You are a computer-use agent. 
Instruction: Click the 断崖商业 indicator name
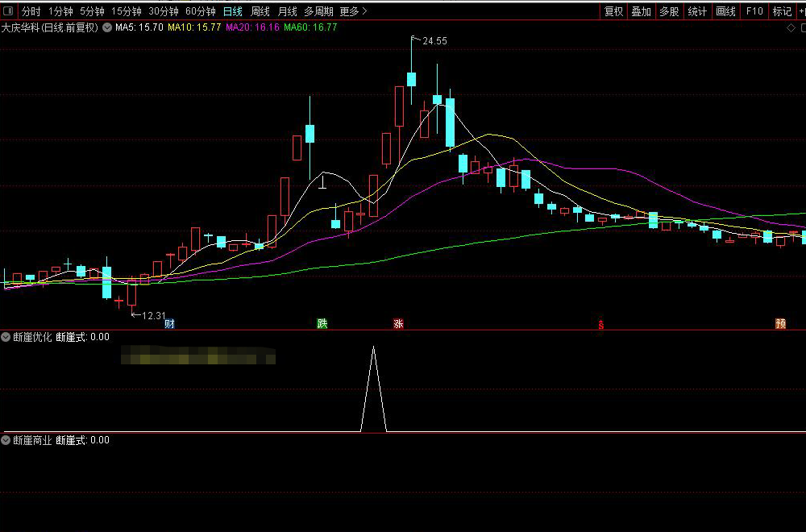click(32, 440)
